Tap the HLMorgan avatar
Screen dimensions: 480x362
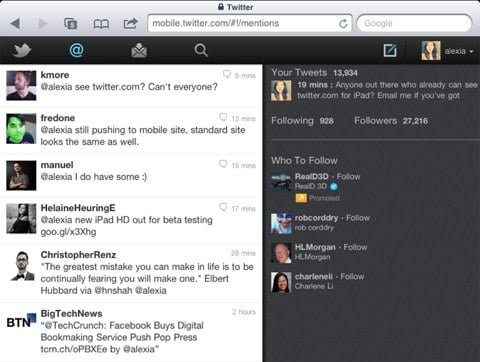point(281,253)
